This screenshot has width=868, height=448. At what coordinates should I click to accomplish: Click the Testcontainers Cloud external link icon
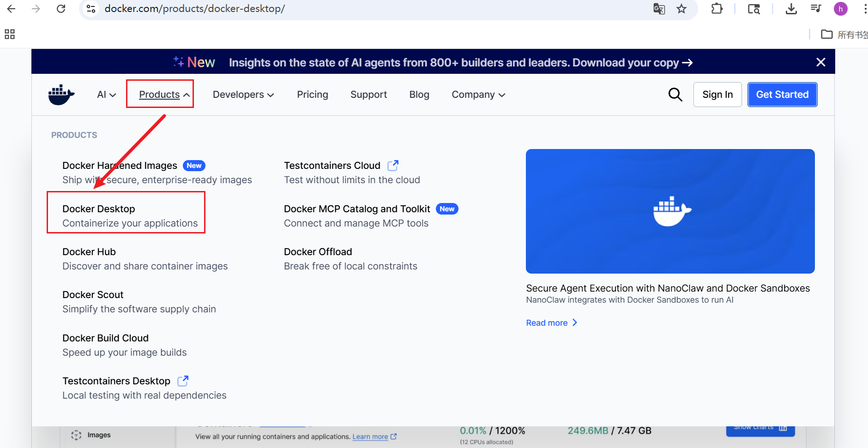point(393,165)
